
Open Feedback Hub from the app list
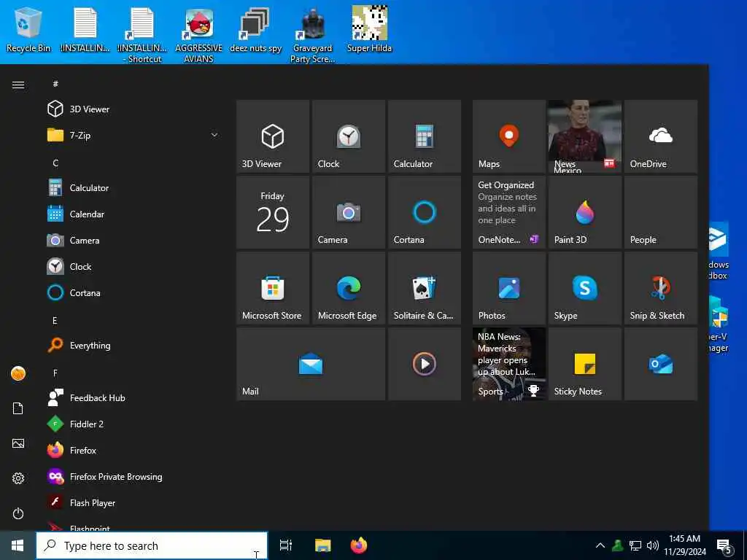pyautogui.click(x=133, y=397)
